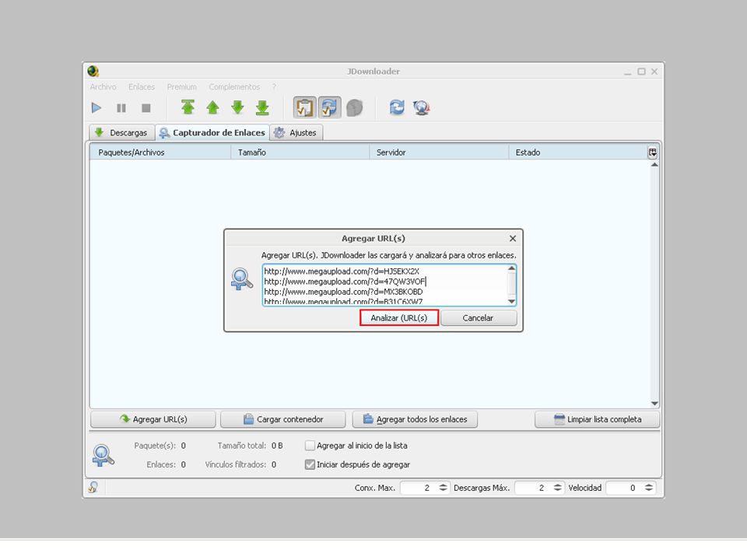Open the Complementos menu
This screenshot has width=747, height=560.
[234, 86]
